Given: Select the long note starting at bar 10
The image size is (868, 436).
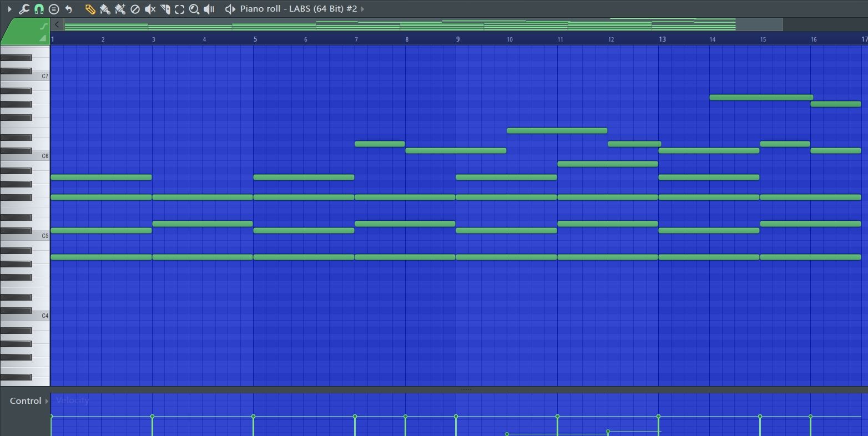Looking at the screenshot, I should tap(557, 131).
